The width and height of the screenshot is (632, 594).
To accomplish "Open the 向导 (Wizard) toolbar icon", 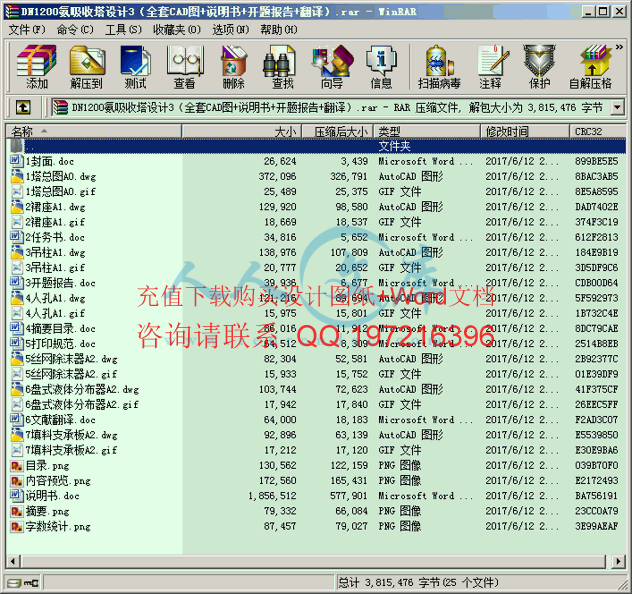I will pyautogui.click(x=332, y=67).
